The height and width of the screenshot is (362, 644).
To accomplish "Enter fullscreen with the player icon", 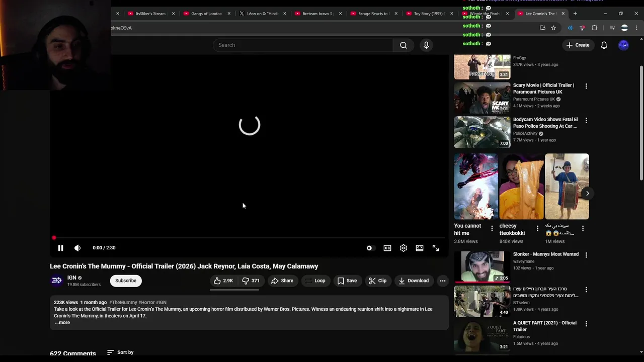I will point(436,248).
